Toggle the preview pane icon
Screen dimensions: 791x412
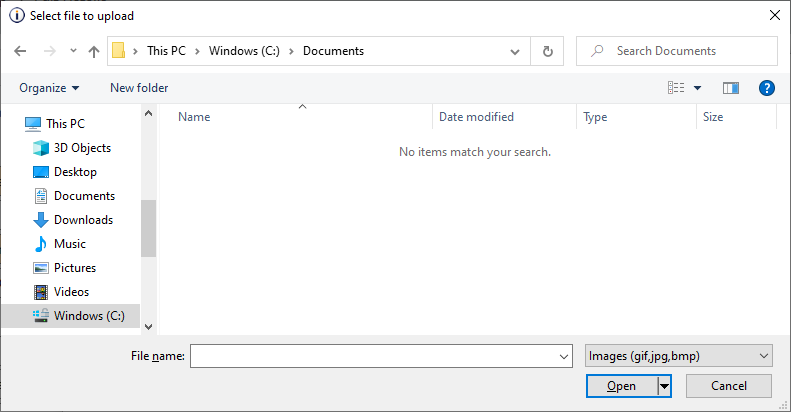[x=730, y=88]
